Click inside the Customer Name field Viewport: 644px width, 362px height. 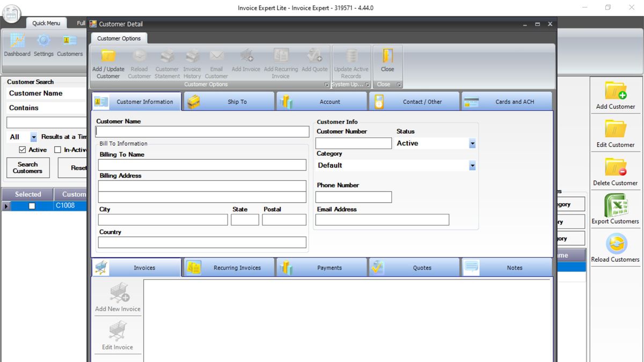(202, 131)
